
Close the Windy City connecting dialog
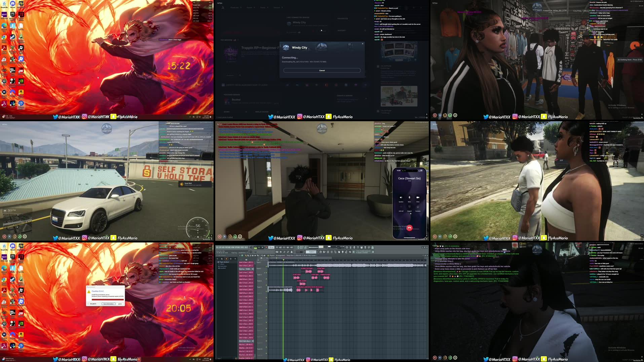pos(363,43)
